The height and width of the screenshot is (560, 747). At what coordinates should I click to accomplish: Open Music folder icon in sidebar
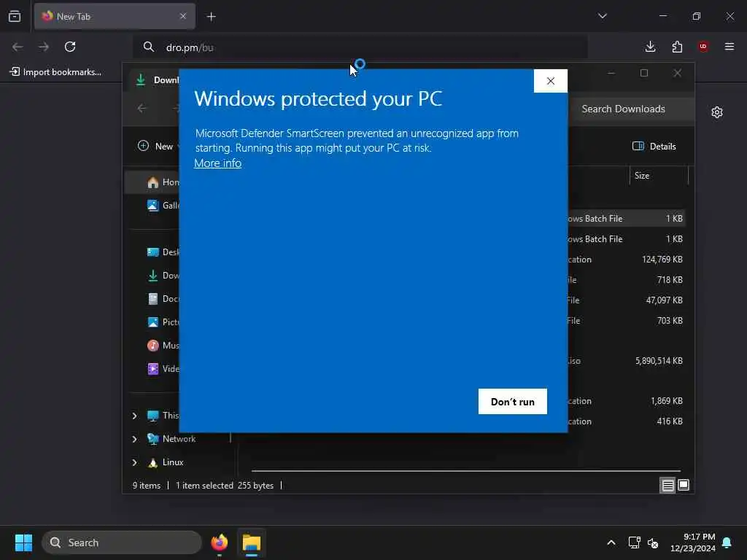pos(152,346)
